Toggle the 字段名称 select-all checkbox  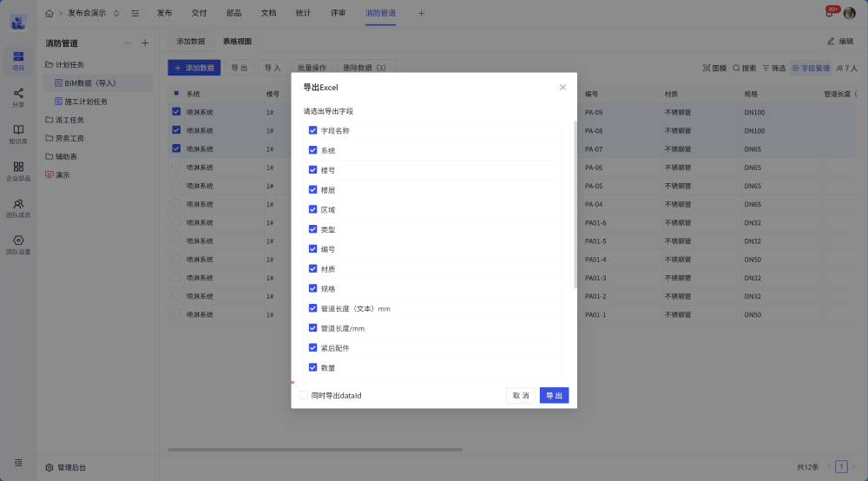click(312, 130)
